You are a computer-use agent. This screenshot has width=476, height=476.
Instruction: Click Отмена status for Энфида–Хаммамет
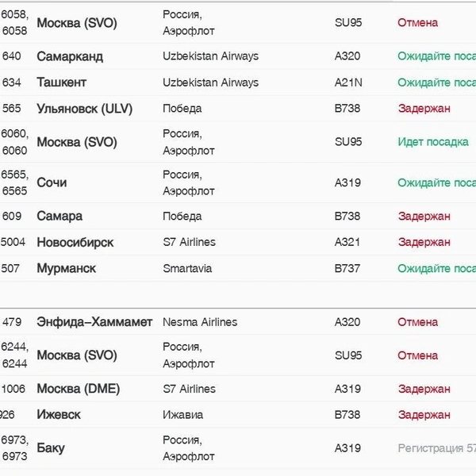[418, 322]
